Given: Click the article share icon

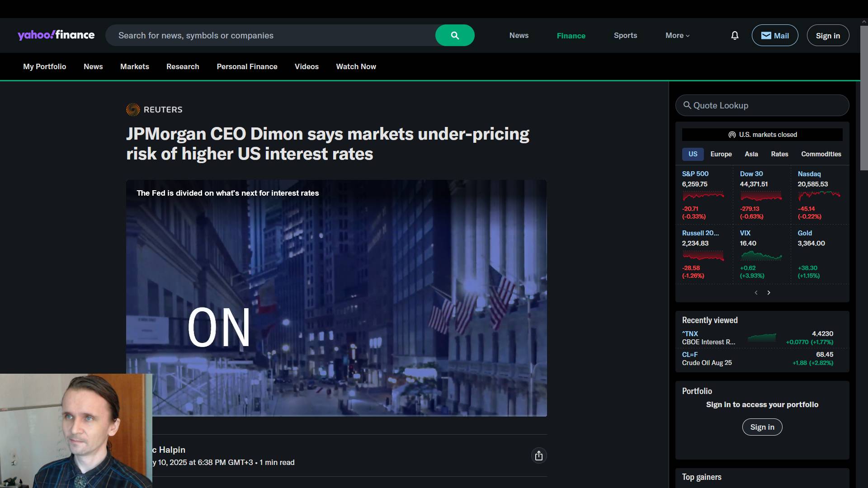Looking at the screenshot, I should tap(538, 455).
